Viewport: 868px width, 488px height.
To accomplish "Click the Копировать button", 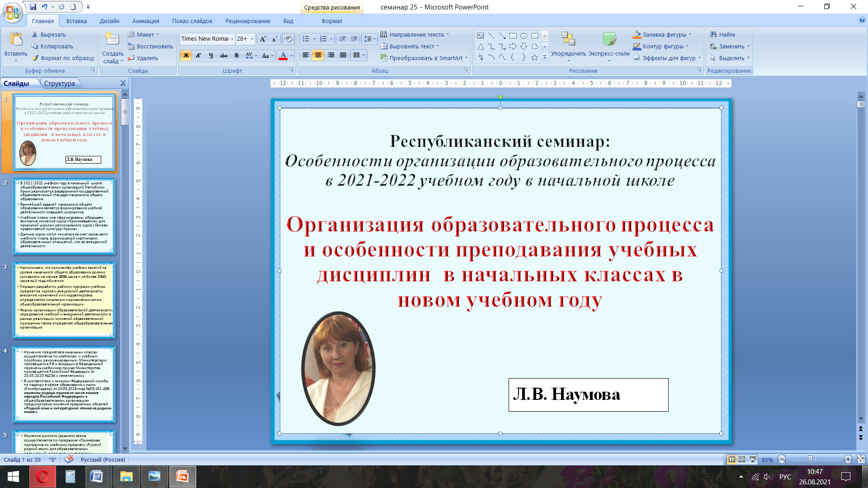I will (52, 46).
